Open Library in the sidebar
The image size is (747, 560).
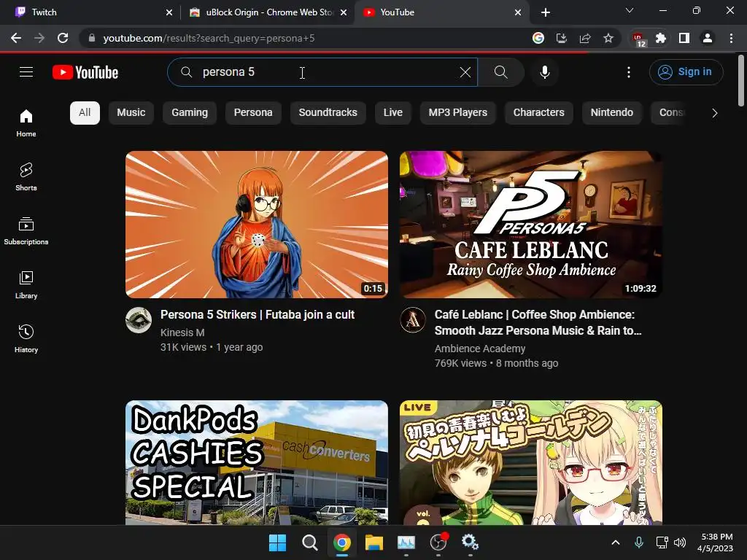pyautogui.click(x=26, y=285)
